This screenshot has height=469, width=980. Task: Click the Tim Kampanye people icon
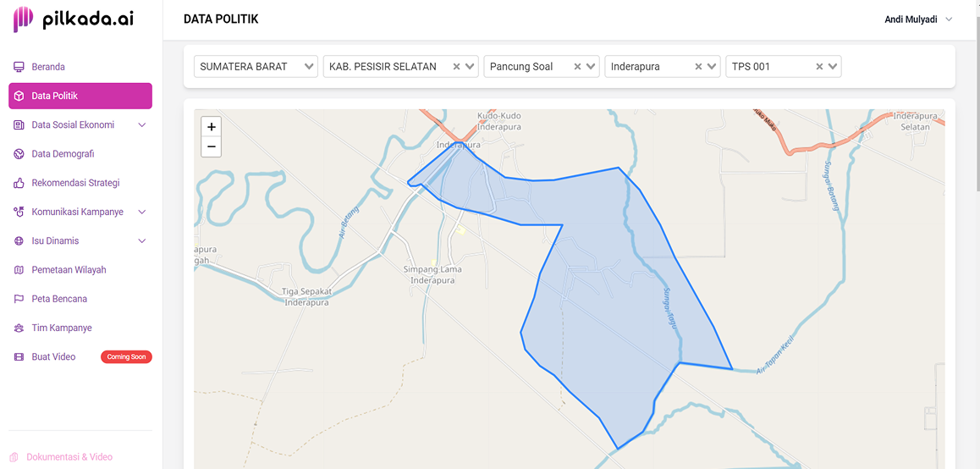tap(19, 328)
